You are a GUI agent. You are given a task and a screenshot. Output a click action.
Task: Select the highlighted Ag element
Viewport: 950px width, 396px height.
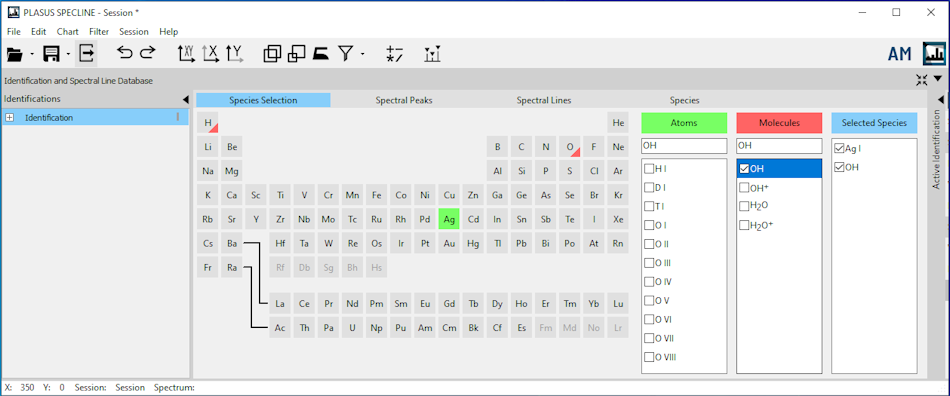tap(449, 219)
